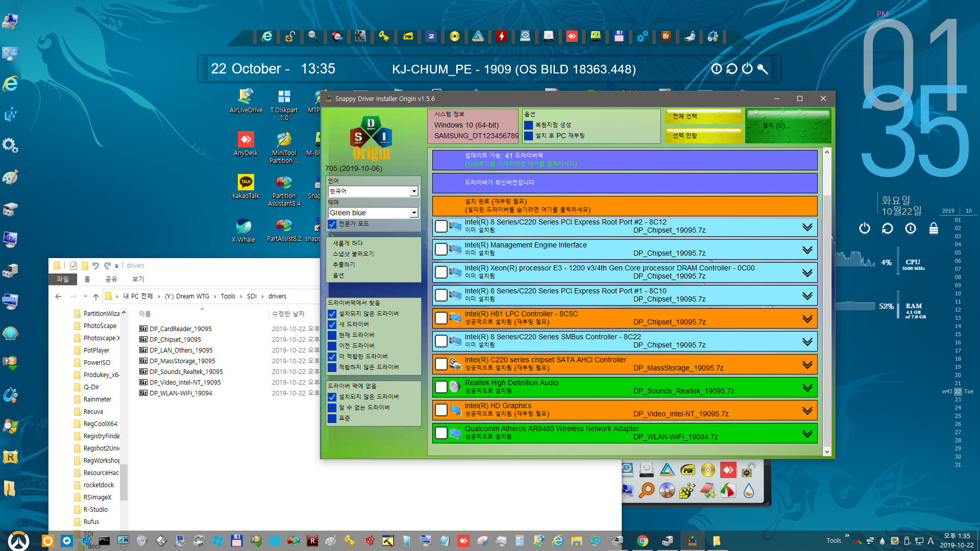Click 추출하기 menu entry in SDI
This screenshot has height=551, width=980.
[344, 264]
